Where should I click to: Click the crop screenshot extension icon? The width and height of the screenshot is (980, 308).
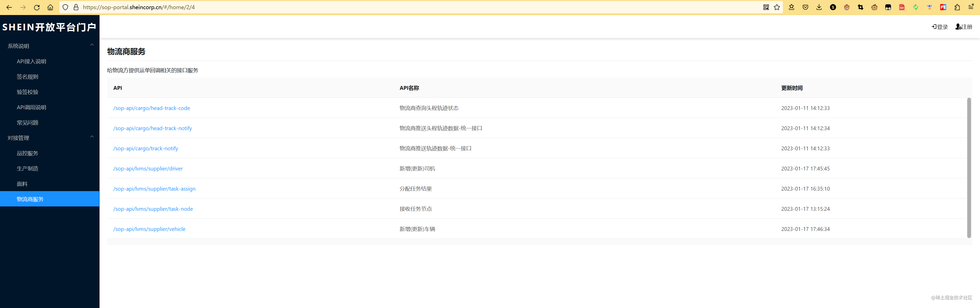click(861, 7)
